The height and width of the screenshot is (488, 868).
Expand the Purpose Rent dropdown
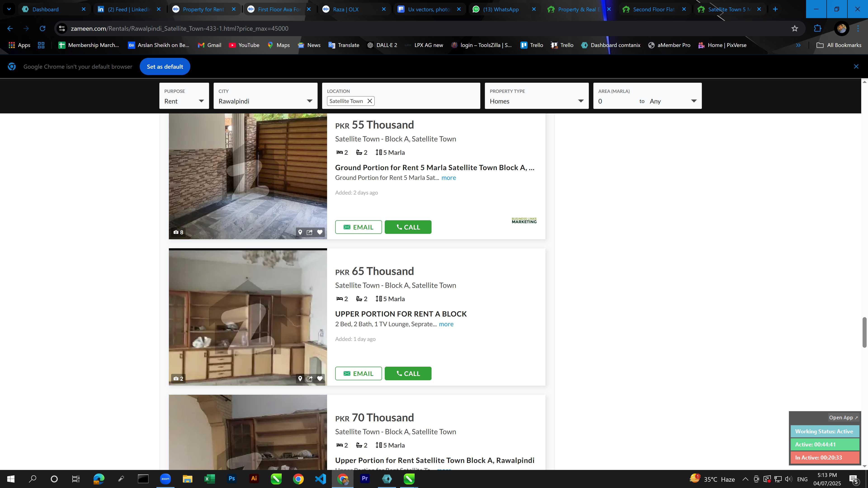click(184, 96)
